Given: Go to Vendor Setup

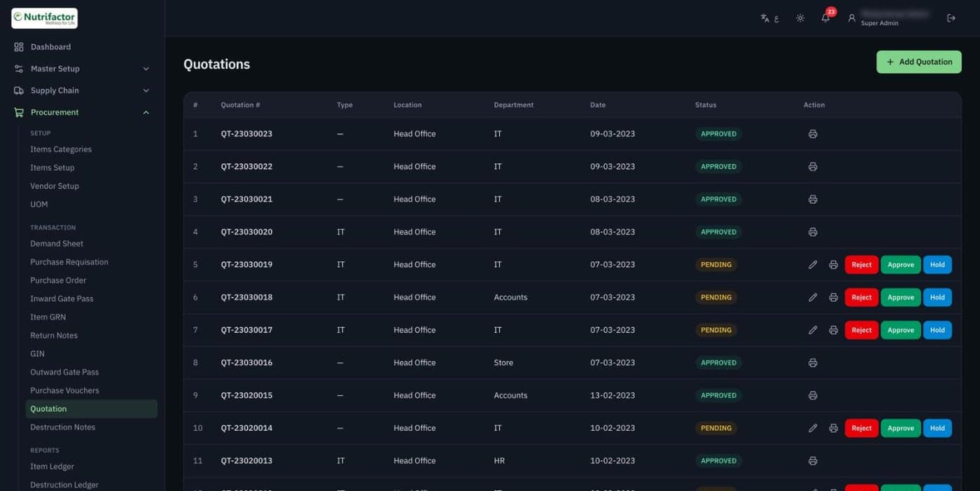Looking at the screenshot, I should click(x=55, y=186).
